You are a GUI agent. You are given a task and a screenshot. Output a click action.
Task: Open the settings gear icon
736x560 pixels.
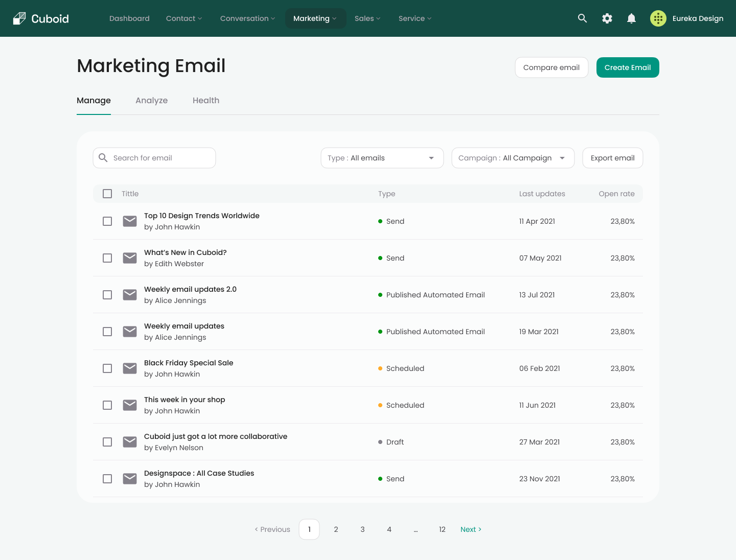607,18
